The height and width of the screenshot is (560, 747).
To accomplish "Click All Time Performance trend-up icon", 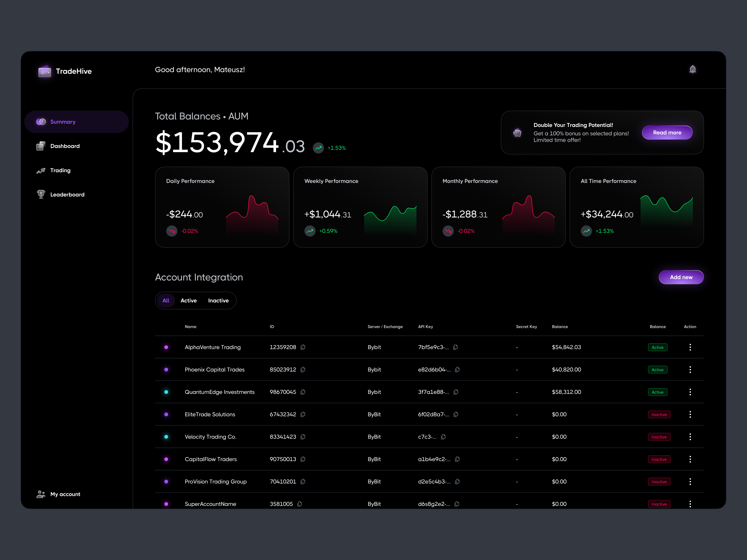I will coord(586,231).
